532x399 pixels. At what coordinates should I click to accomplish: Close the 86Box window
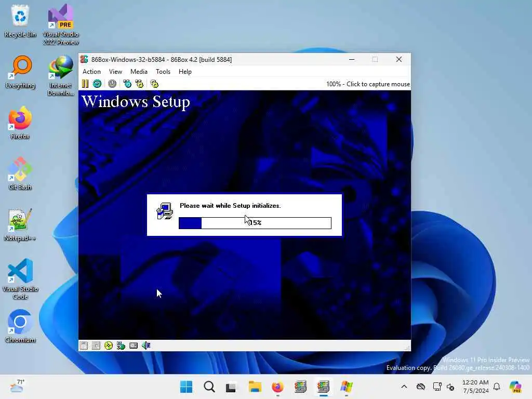click(x=399, y=59)
